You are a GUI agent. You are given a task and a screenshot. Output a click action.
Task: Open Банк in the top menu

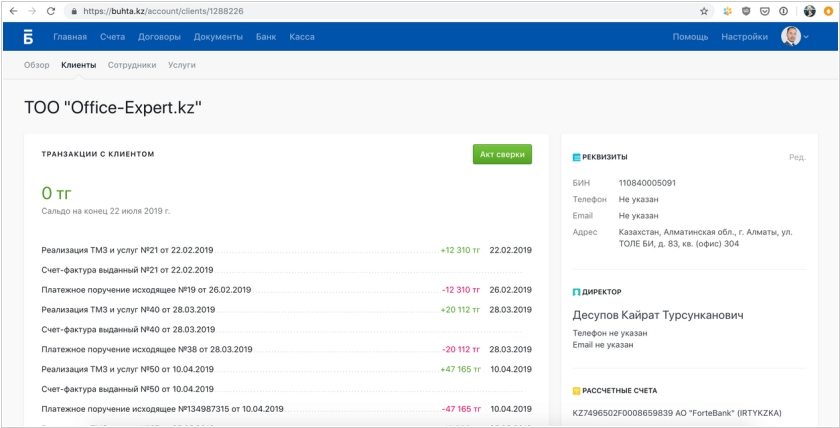click(x=266, y=37)
